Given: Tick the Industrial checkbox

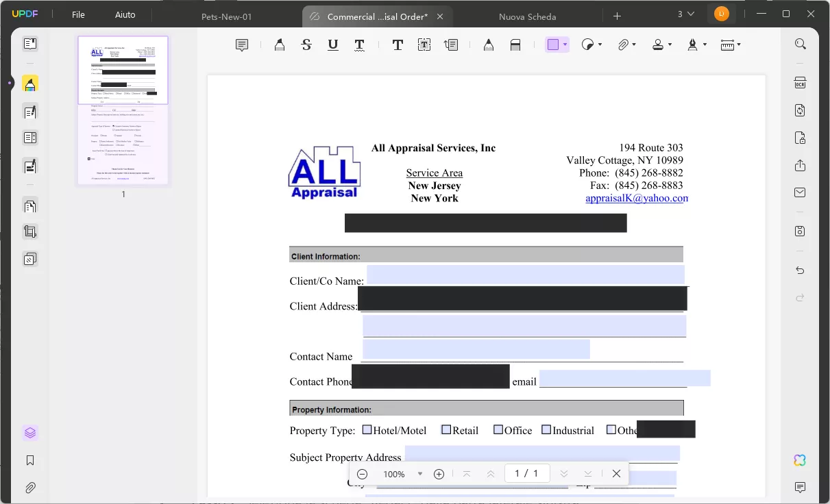Looking at the screenshot, I should 546,430.
